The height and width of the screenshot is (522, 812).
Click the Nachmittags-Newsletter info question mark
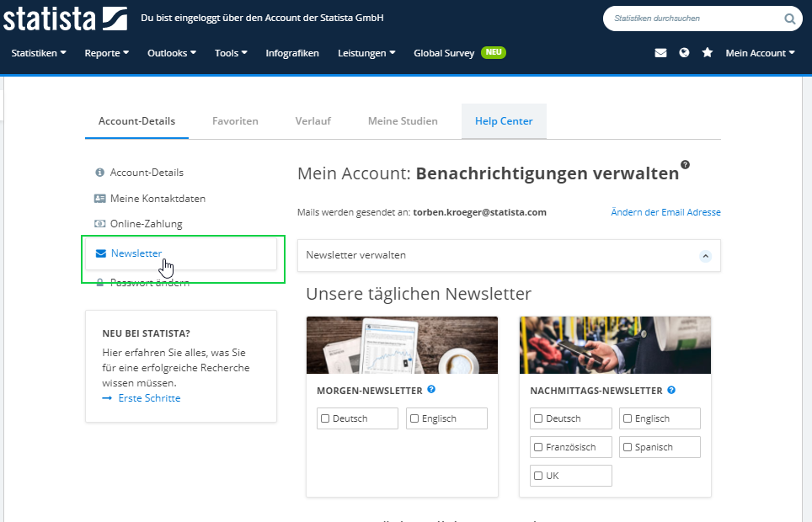(671, 390)
